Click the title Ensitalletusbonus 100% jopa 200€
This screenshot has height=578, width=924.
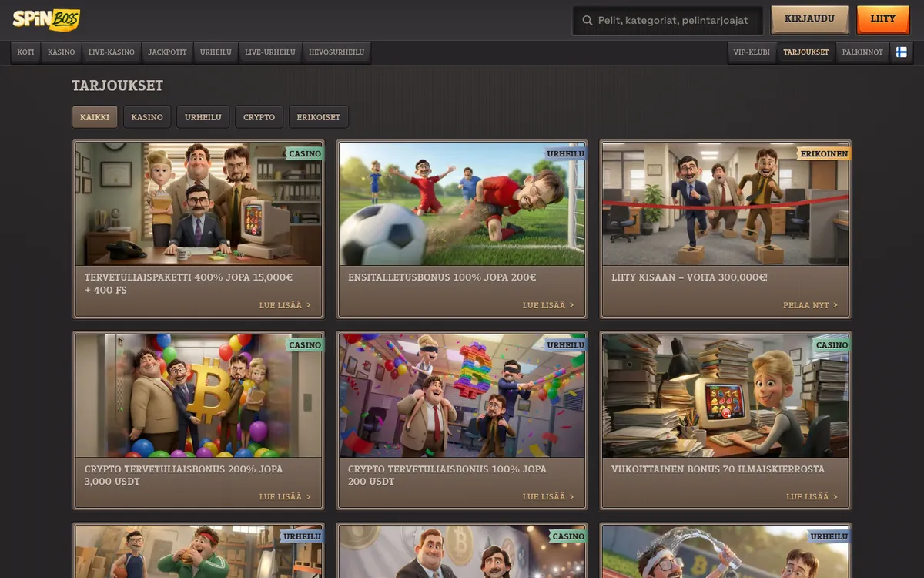pos(442,277)
